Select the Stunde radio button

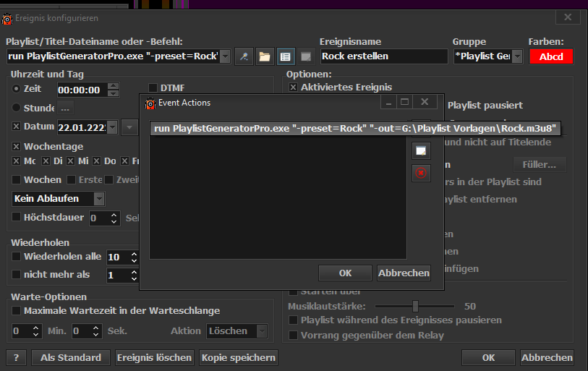(x=16, y=108)
